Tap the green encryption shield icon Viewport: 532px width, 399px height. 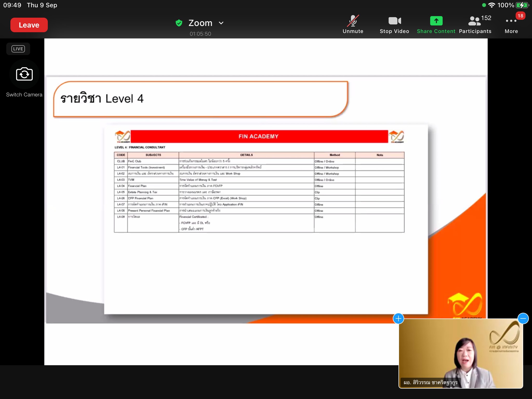click(179, 23)
